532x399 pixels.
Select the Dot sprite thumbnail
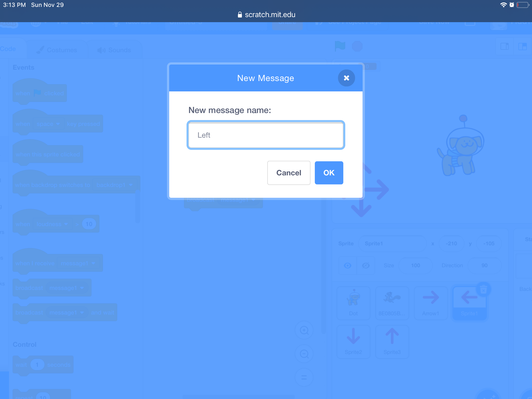pyautogui.click(x=353, y=303)
